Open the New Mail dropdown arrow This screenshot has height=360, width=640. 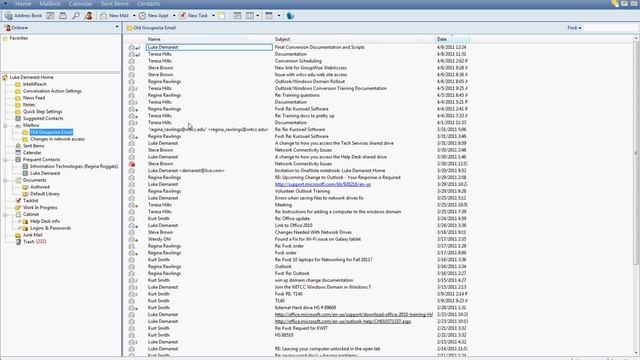pyautogui.click(x=134, y=16)
